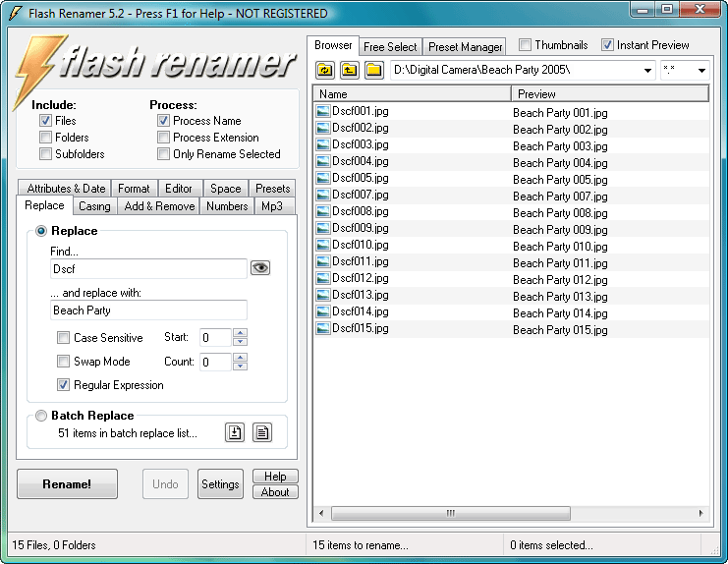Viewport: 728px width, 564px height.
Task: Switch to the Space tab
Action: 226,189
